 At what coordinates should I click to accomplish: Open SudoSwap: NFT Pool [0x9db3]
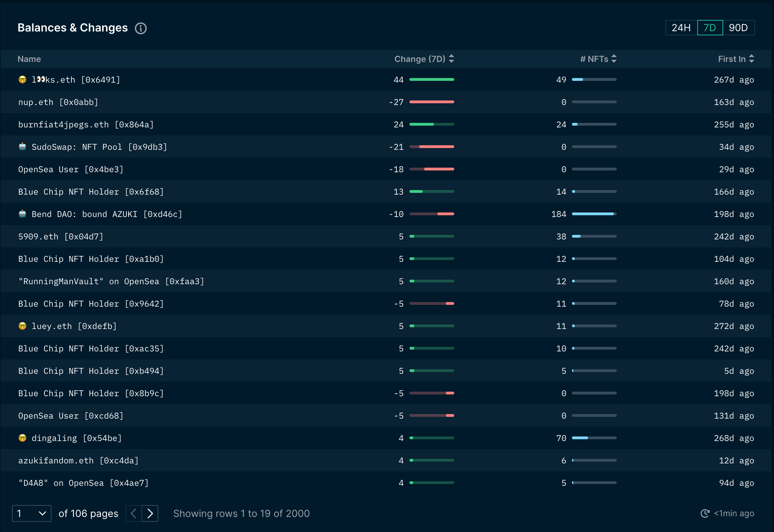click(99, 147)
